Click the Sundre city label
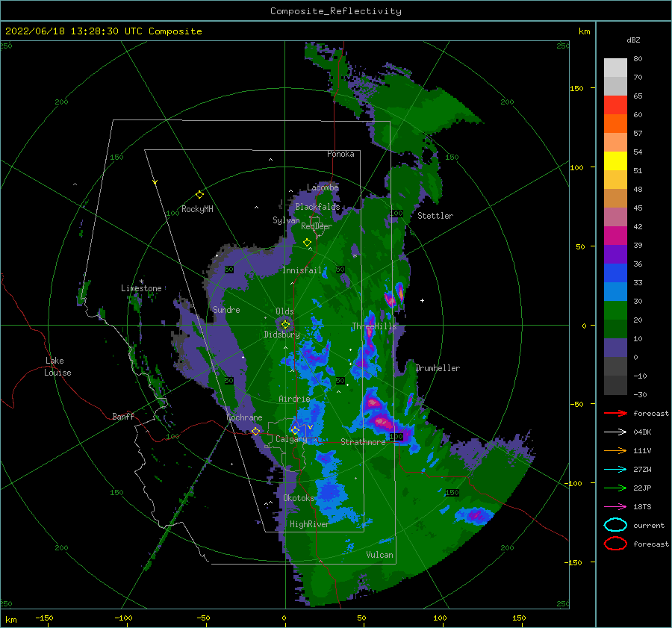Image resolution: width=672 pixels, height=628 pixels. coord(226,309)
